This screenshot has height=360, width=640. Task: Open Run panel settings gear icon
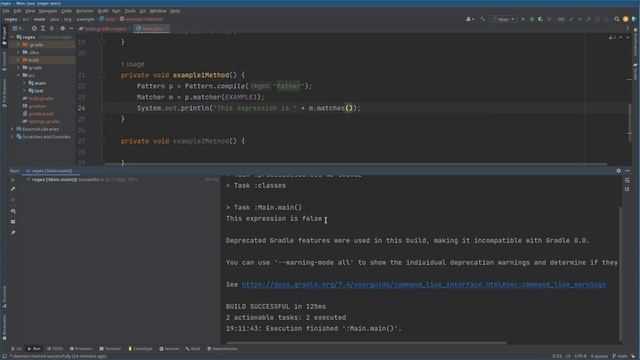point(618,171)
